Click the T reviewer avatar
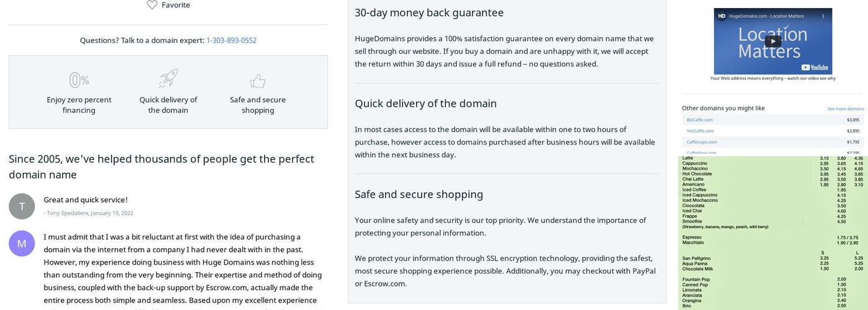The width and height of the screenshot is (868, 310). tap(22, 206)
